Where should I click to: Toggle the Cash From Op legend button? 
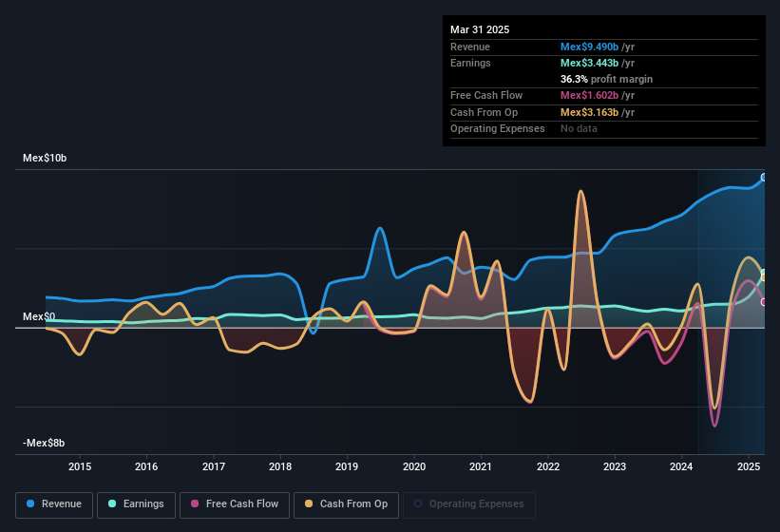(346, 504)
